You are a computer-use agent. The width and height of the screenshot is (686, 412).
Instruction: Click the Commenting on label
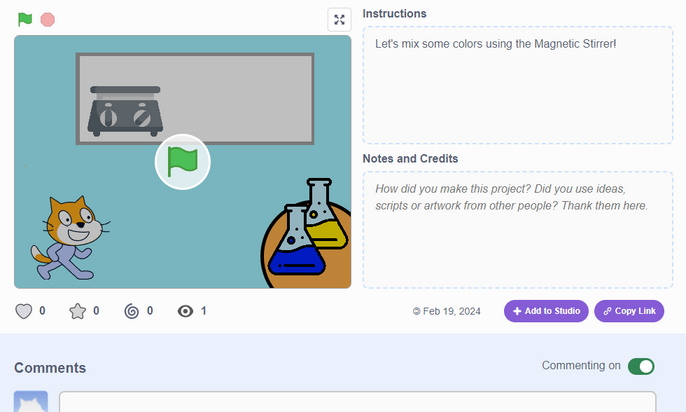pos(581,366)
